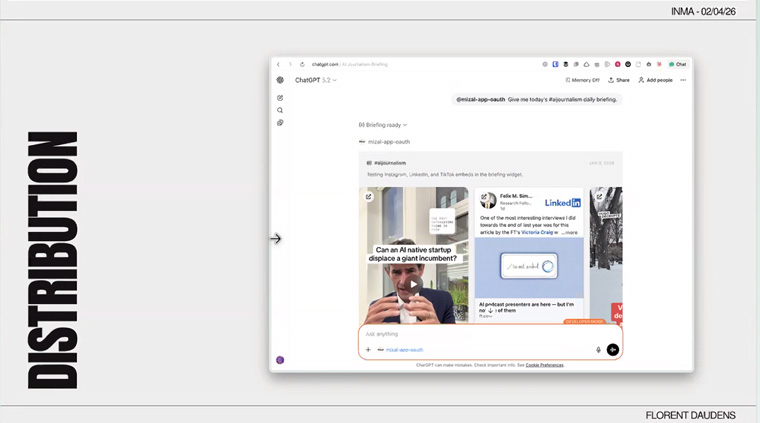Play the AI native startup video
Screen dimensions: 760x423
click(413, 284)
